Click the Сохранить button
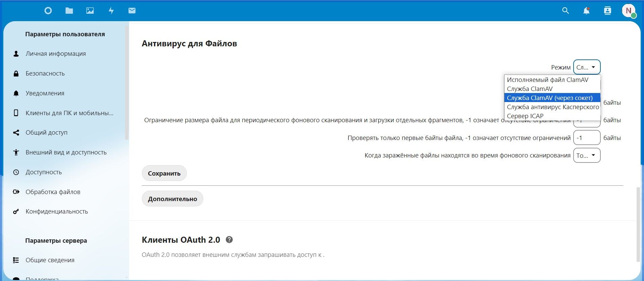Viewport: 644px width, 281px height. pyautogui.click(x=164, y=173)
